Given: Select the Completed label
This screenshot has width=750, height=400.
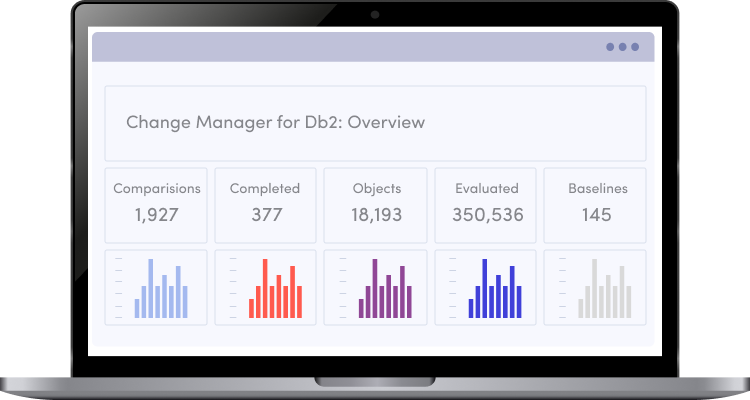Looking at the screenshot, I should [265, 188].
